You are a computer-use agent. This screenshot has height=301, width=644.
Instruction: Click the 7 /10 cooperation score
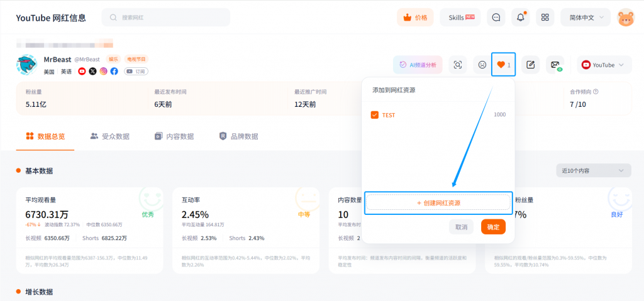pyautogui.click(x=578, y=104)
